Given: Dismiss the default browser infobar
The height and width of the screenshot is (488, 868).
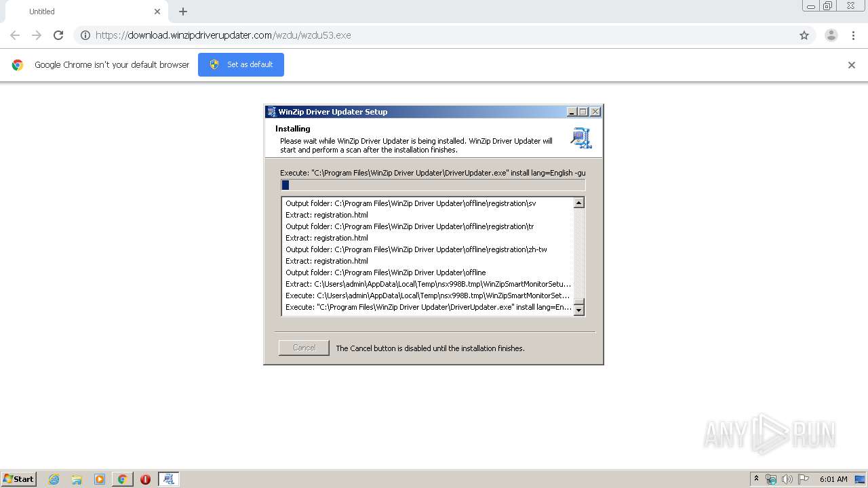Looking at the screenshot, I should [852, 65].
